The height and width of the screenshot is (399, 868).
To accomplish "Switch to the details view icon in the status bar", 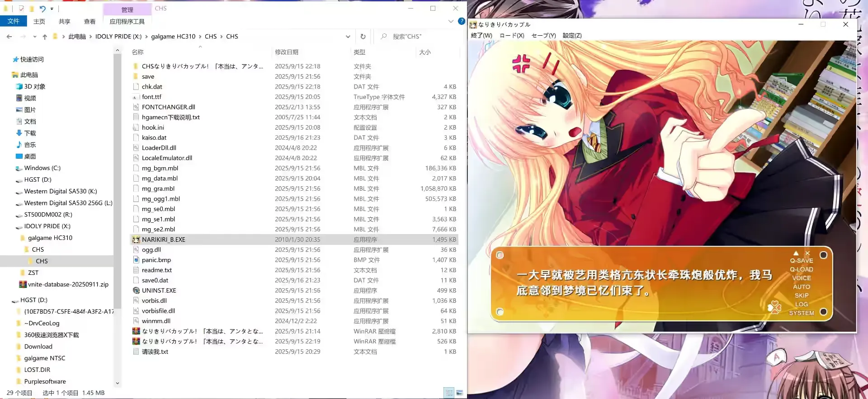I will (x=449, y=393).
